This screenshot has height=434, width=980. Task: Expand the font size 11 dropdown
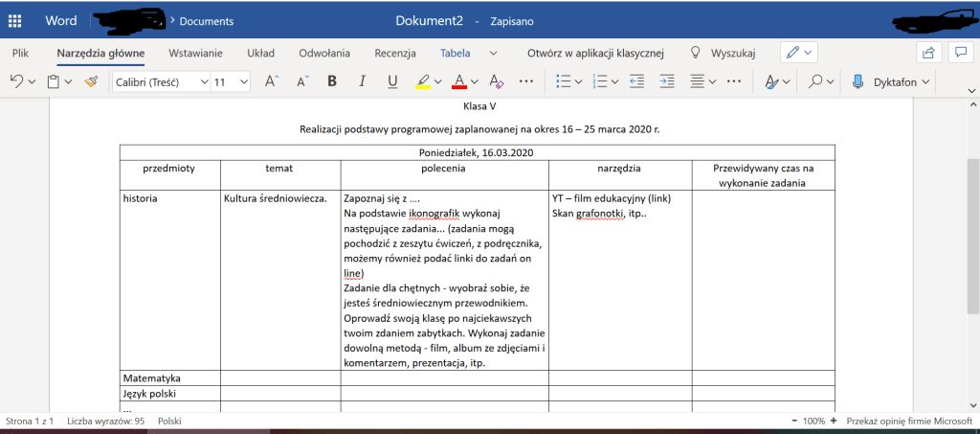point(244,82)
